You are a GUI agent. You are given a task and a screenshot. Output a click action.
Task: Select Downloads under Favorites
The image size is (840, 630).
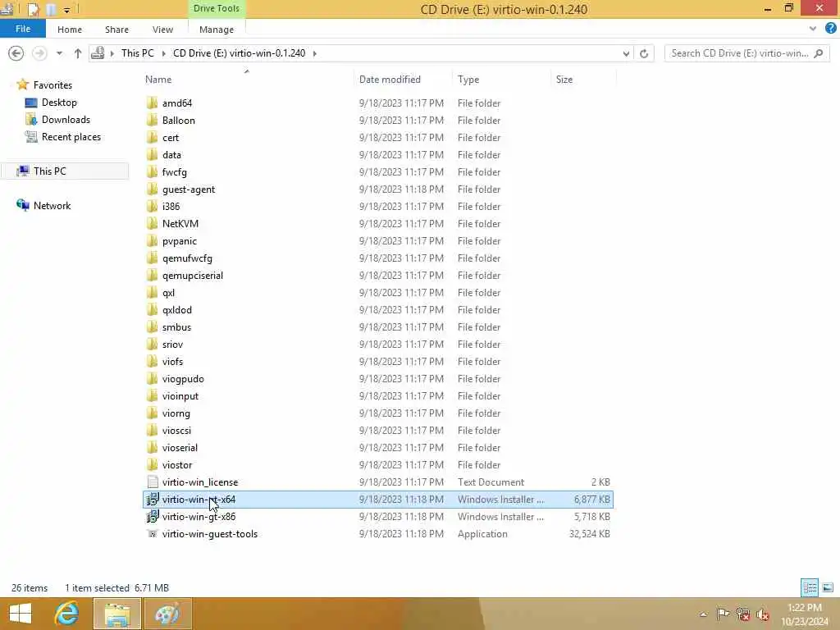66,120
